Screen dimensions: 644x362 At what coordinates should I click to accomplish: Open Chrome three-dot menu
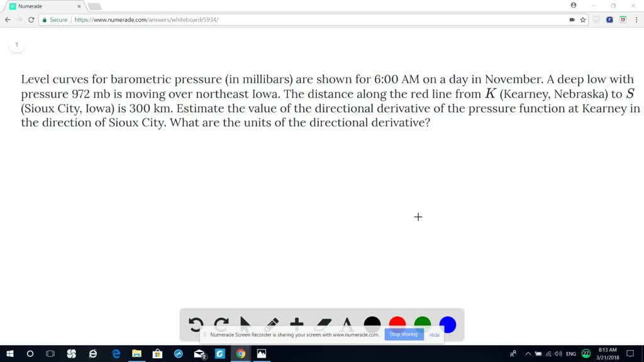click(x=636, y=19)
